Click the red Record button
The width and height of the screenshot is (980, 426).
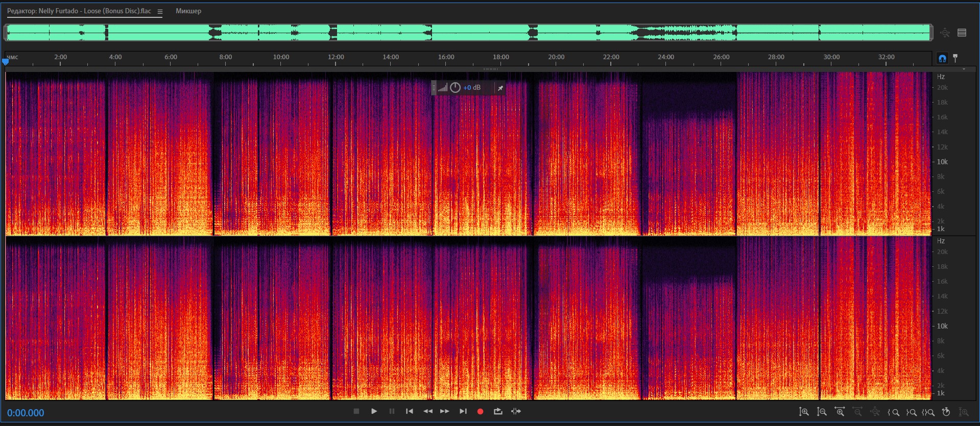pyautogui.click(x=480, y=411)
